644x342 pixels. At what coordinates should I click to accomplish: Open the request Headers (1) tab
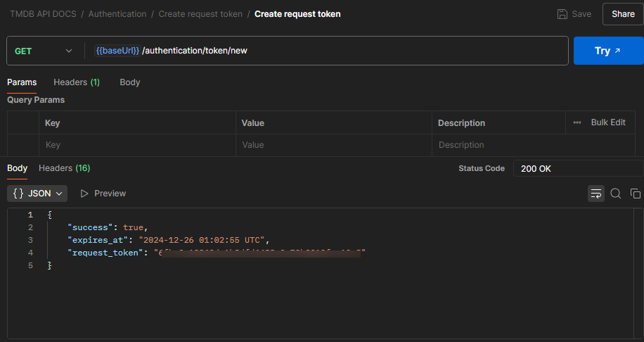click(x=77, y=82)
